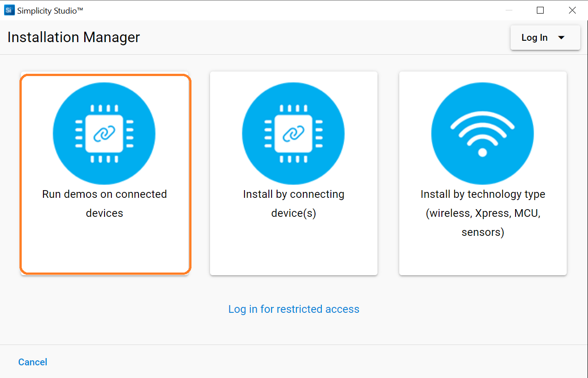This screenshot has width=588, height=378.
Task: Click the link symbol inside the demos card chip
Action: pos(104,133)
